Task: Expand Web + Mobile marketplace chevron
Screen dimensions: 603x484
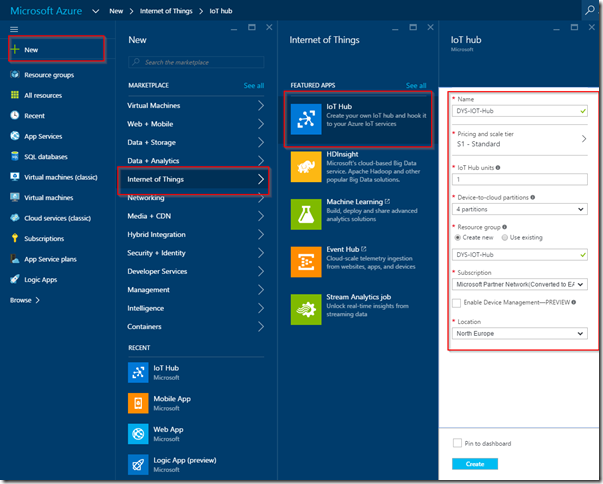Action: pos(261,124)
